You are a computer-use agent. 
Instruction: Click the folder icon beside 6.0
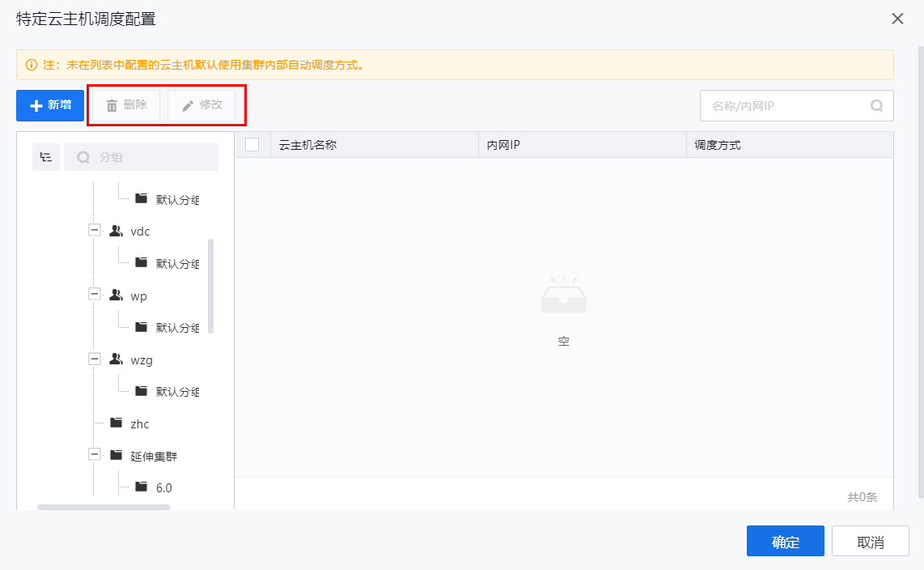click(142, 487)
